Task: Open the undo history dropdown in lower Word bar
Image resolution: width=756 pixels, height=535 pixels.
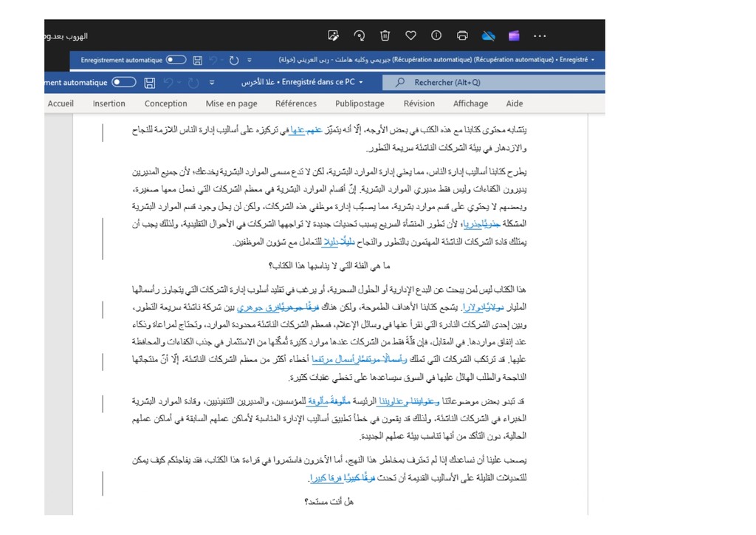Action: [x=179, y=83]
